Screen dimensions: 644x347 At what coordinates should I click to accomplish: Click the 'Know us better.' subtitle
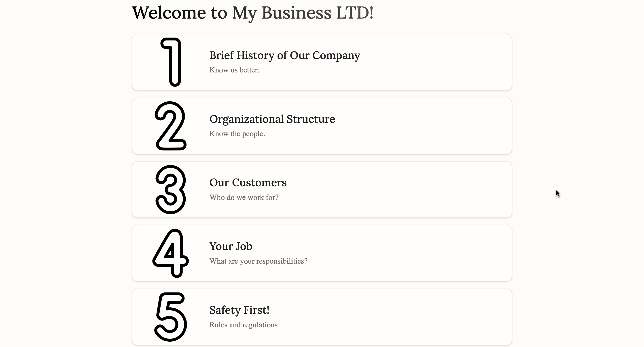click(x=234, y=70)
